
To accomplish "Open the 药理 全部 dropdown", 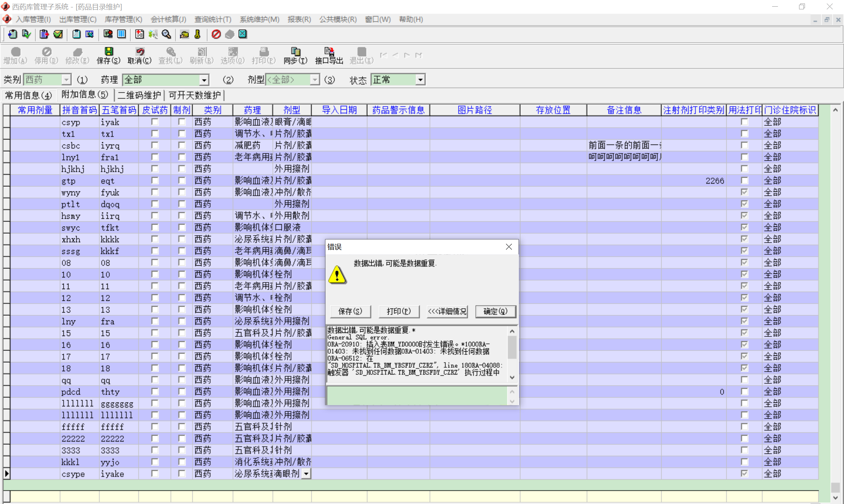I will point(204,80).
